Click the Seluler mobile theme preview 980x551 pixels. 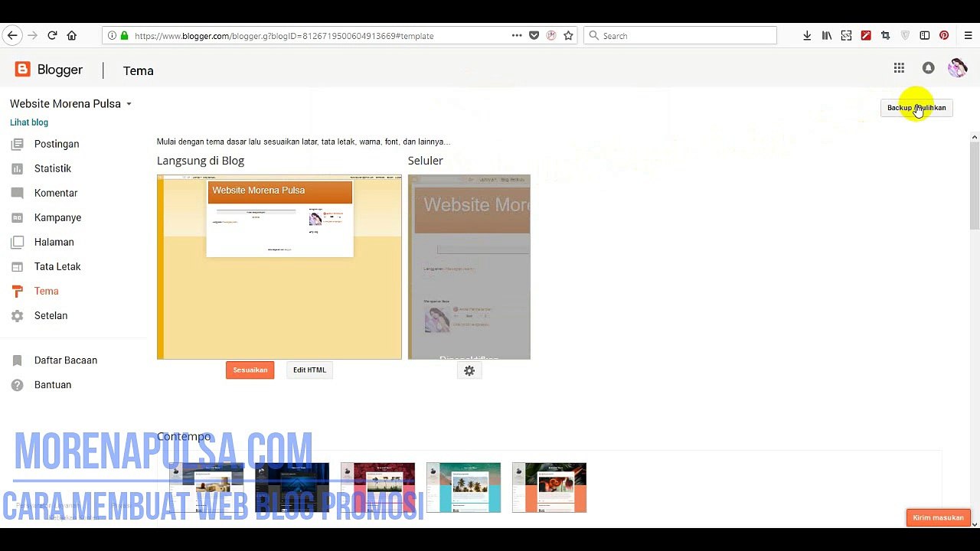click(469, 267)
